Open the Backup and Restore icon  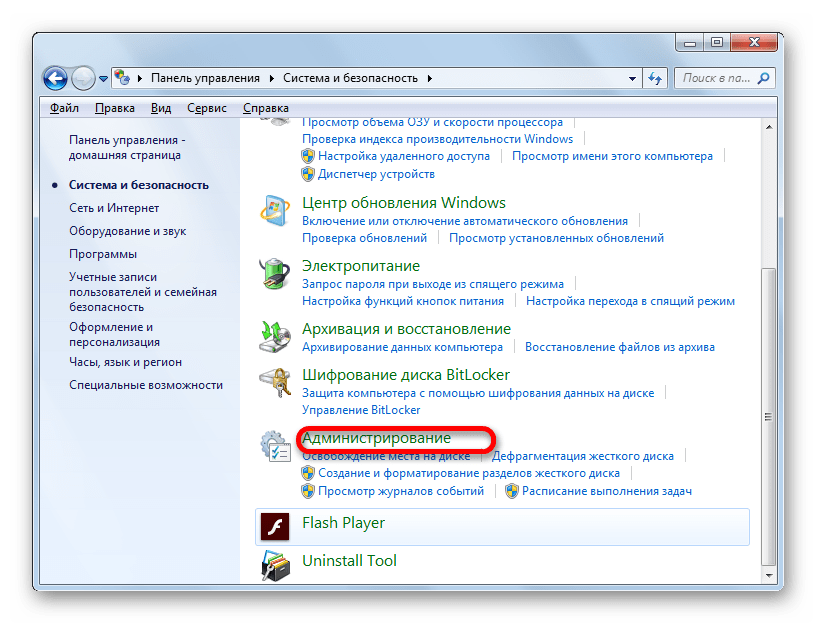coord(274,338)
